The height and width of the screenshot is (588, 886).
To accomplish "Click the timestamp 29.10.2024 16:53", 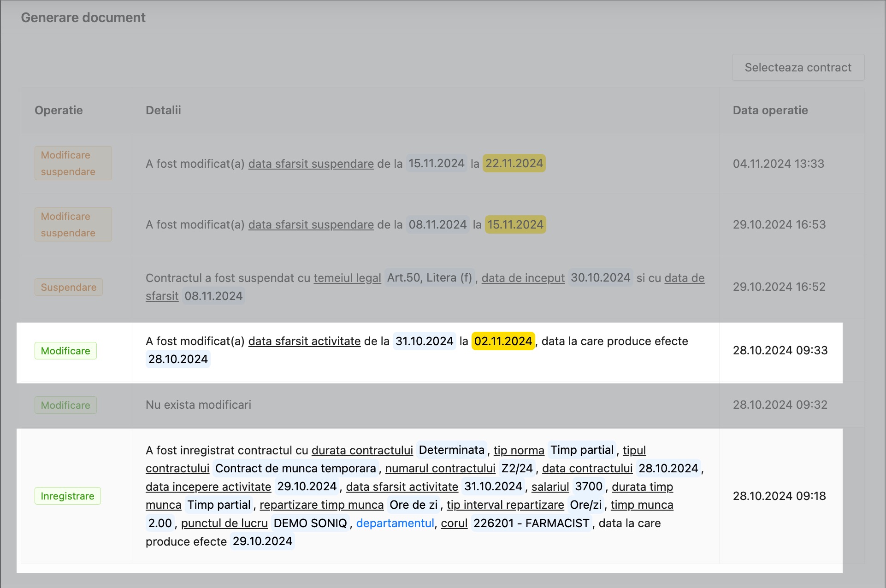I will tap(780, 224).
